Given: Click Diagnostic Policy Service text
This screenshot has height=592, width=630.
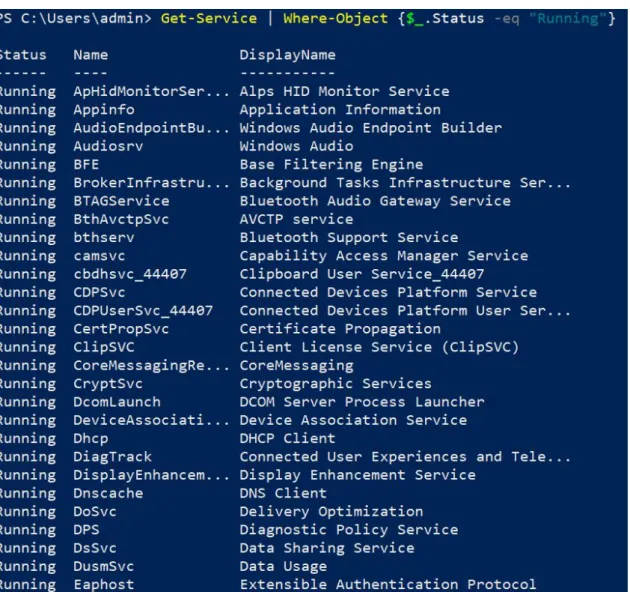Looking at the screenshot, I should coord(349,530).
